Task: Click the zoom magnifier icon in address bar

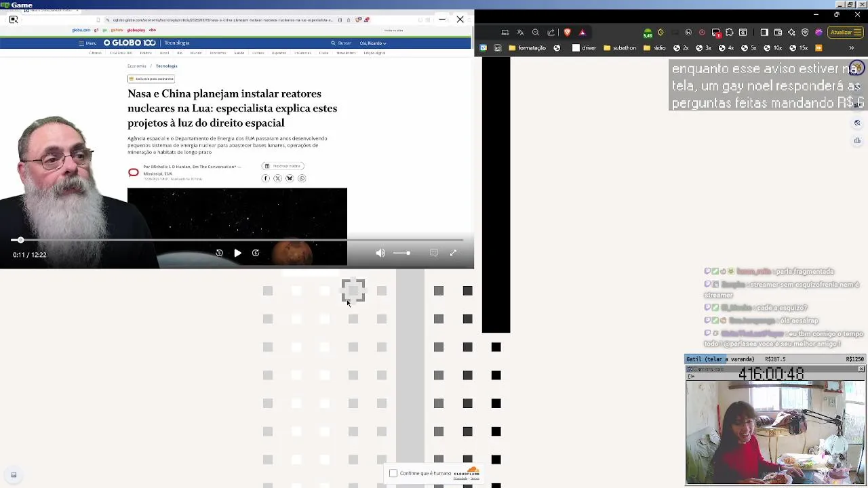Action: click(x=536, y=32)
